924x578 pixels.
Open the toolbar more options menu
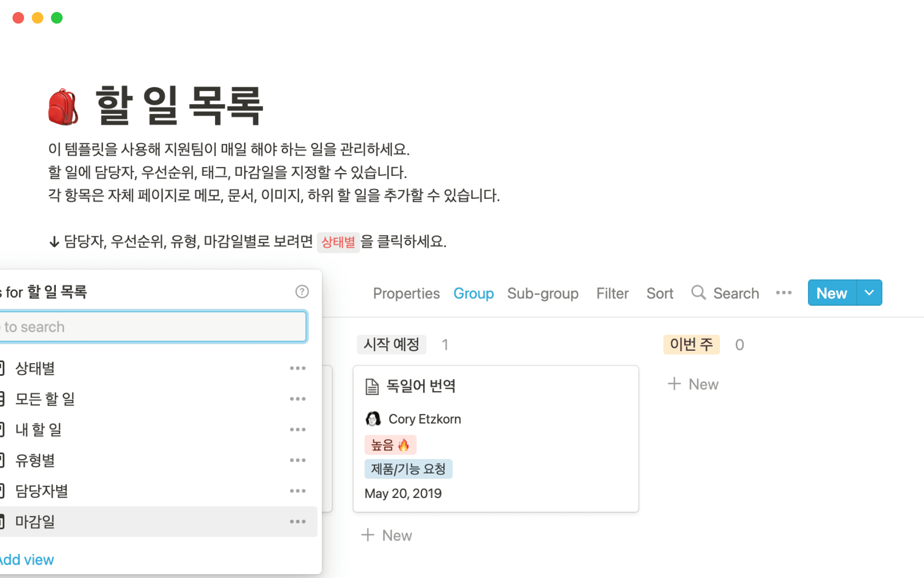pos(783,293)
